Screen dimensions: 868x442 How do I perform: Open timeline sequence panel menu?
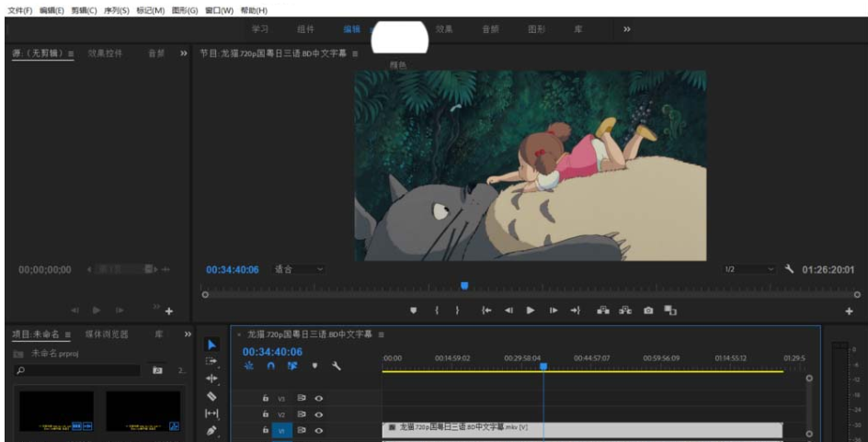coord(381,334)
